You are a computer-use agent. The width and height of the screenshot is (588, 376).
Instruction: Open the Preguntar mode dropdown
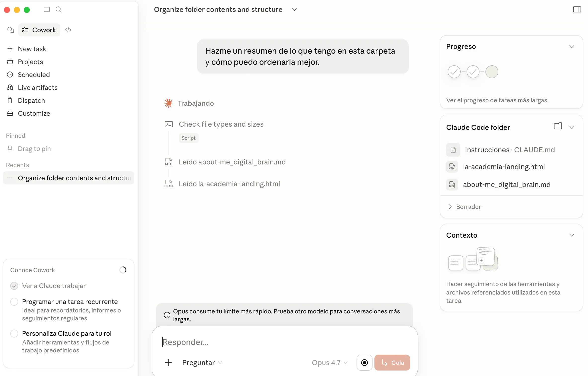[x=202, y=363]
